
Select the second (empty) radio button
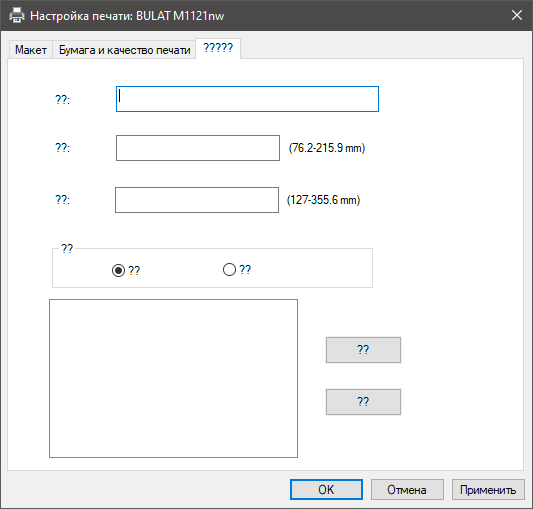click(229, 270)
